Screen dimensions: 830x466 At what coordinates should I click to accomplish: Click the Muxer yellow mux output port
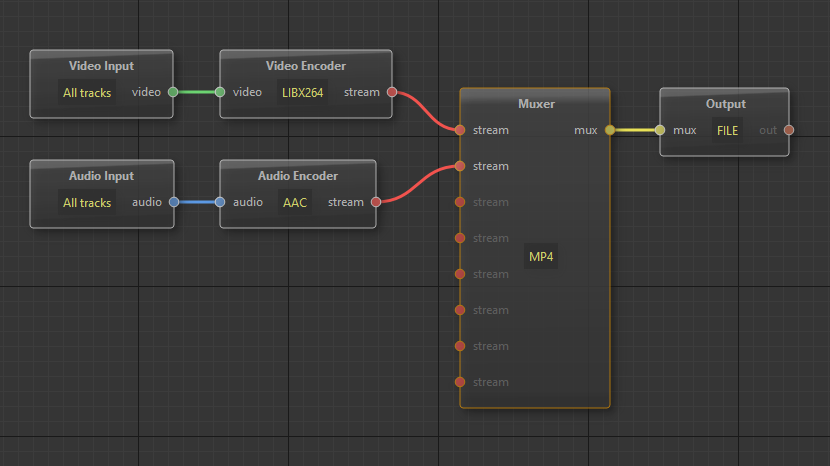610,130
